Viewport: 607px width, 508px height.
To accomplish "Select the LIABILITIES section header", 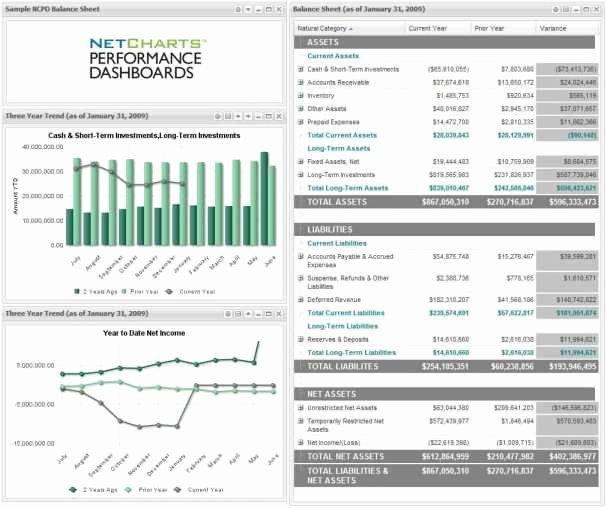I will (x=444, y=229).
